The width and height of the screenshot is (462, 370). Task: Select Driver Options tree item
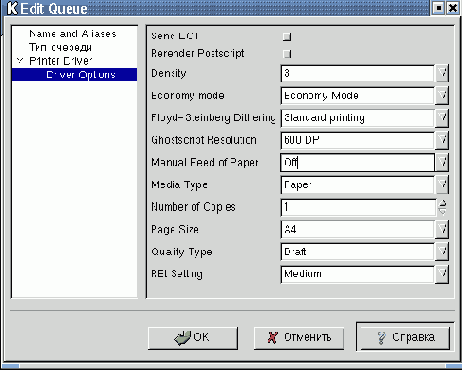tap(74, 75)
